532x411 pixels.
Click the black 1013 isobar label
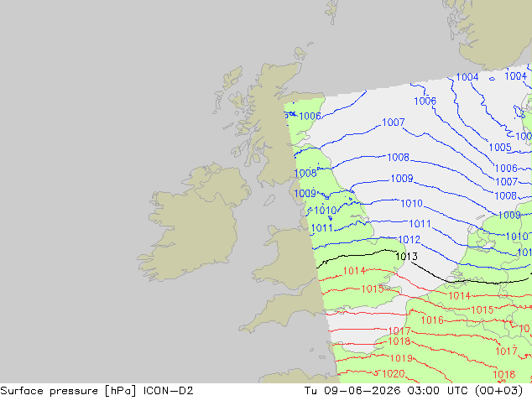[x=406, y=257]
